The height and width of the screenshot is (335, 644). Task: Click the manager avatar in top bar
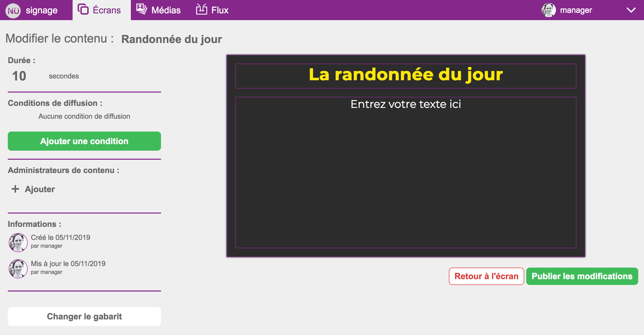pyautogui.click(x=549, y=10)
